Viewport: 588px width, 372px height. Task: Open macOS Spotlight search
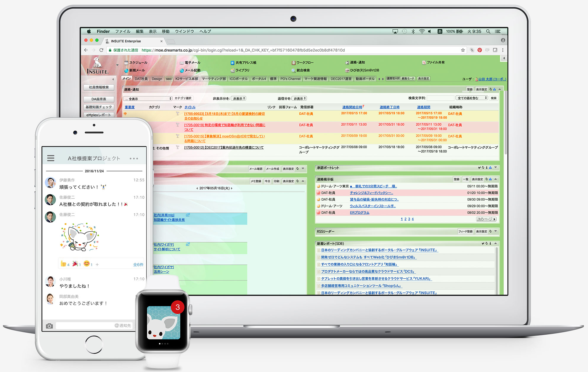pos(488,31)
